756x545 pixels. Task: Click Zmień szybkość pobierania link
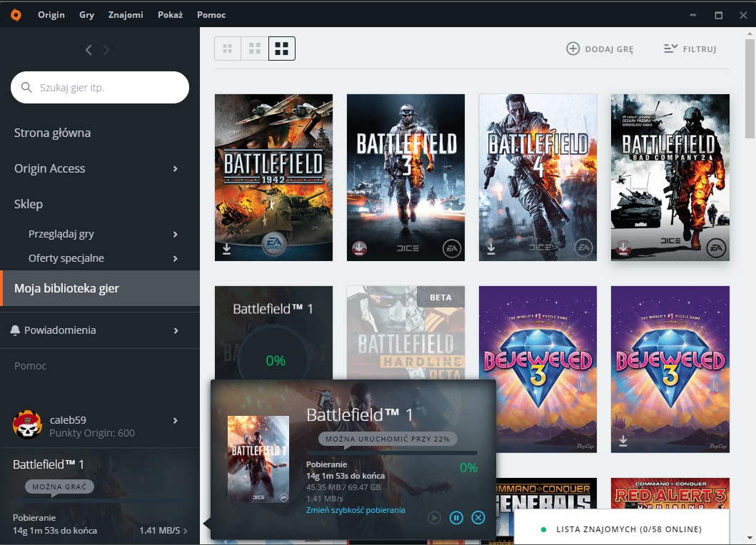click(x=356, y=510)
